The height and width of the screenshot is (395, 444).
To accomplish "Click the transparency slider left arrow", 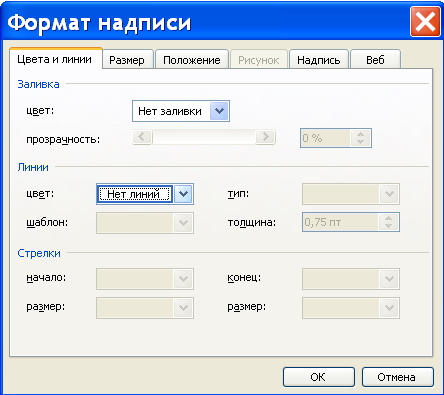I will tap(142, 137).
